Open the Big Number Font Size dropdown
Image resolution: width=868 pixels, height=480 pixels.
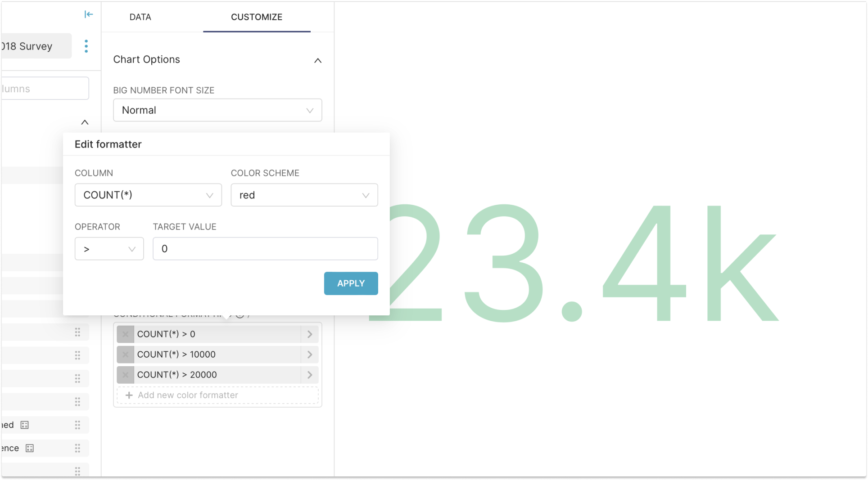(x=217, y=110)
